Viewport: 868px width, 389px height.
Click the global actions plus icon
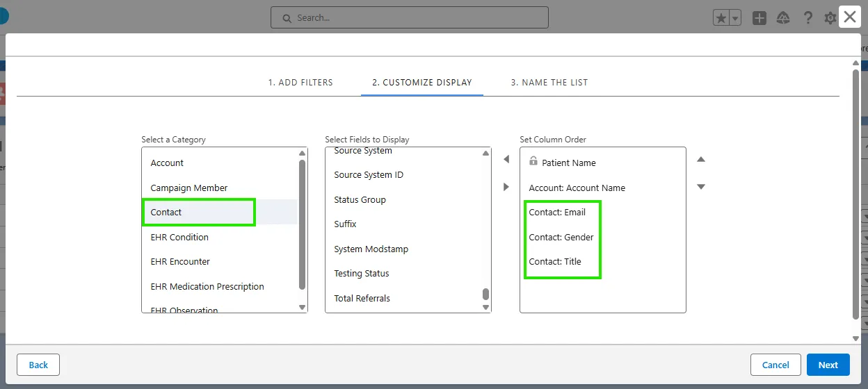[759, 18]
